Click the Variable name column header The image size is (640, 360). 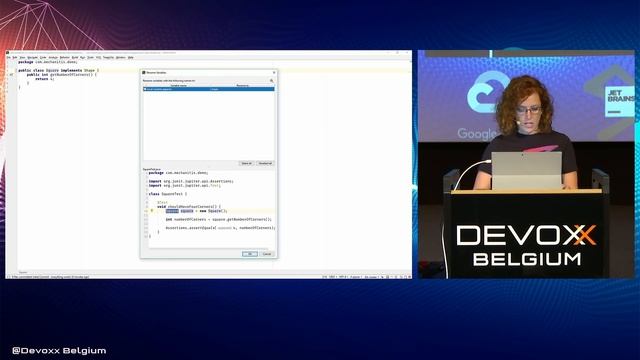[x=178, y=85]
